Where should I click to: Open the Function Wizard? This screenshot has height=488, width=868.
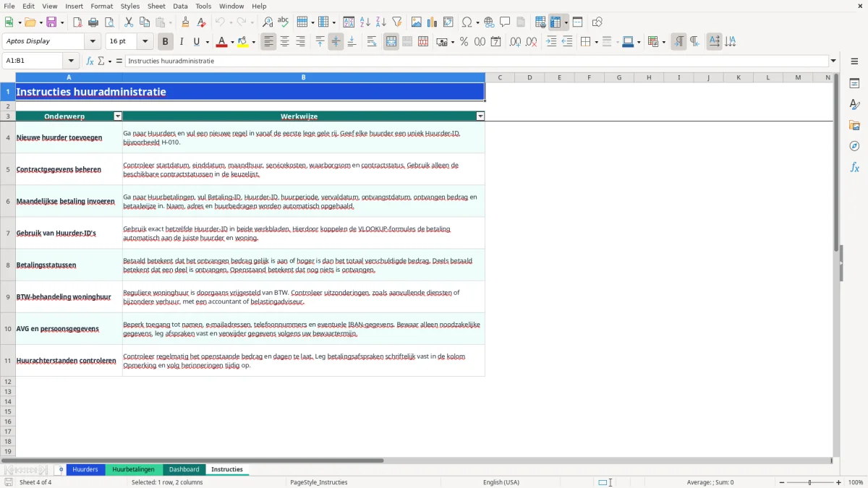tap(90, 61)
